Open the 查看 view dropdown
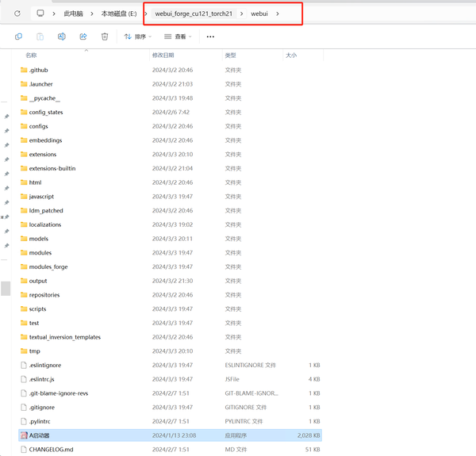The image size is (476, 456). [x=178, y=36]
